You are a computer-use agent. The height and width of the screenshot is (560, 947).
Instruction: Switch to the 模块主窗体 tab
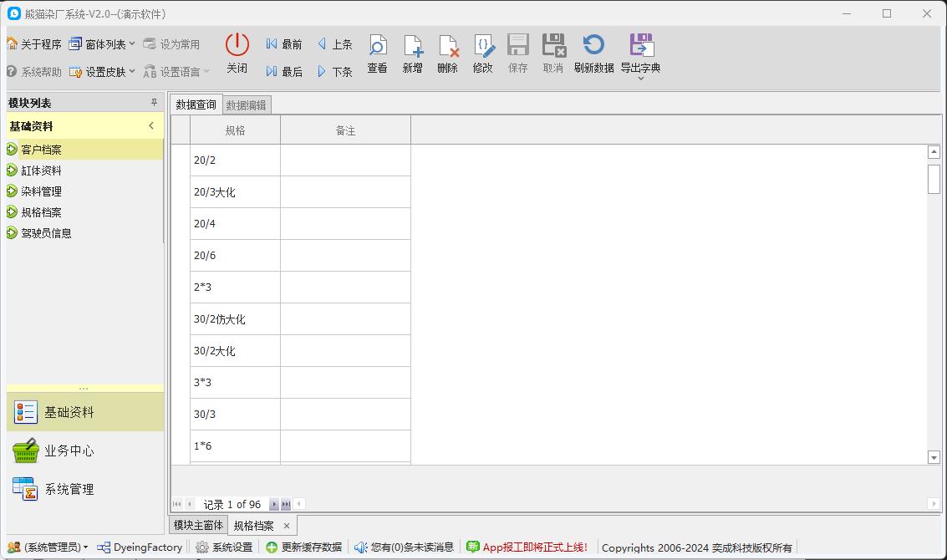198,525
